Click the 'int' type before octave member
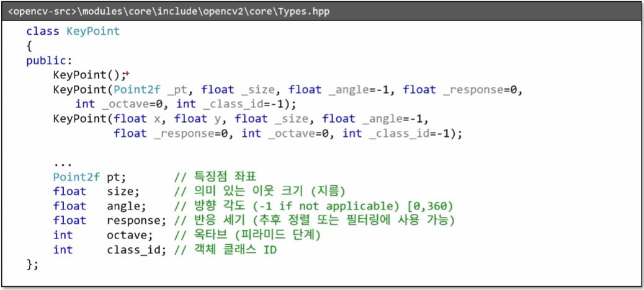The width and height of the screenshot is (644, 290). point(63,235)
